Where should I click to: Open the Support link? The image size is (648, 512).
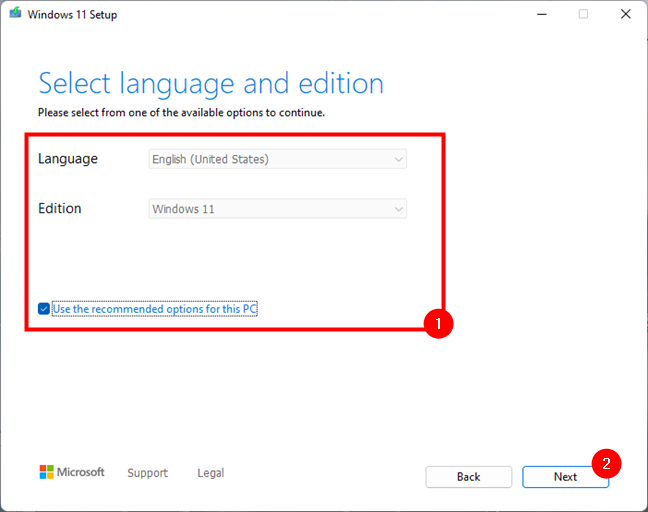148,473
